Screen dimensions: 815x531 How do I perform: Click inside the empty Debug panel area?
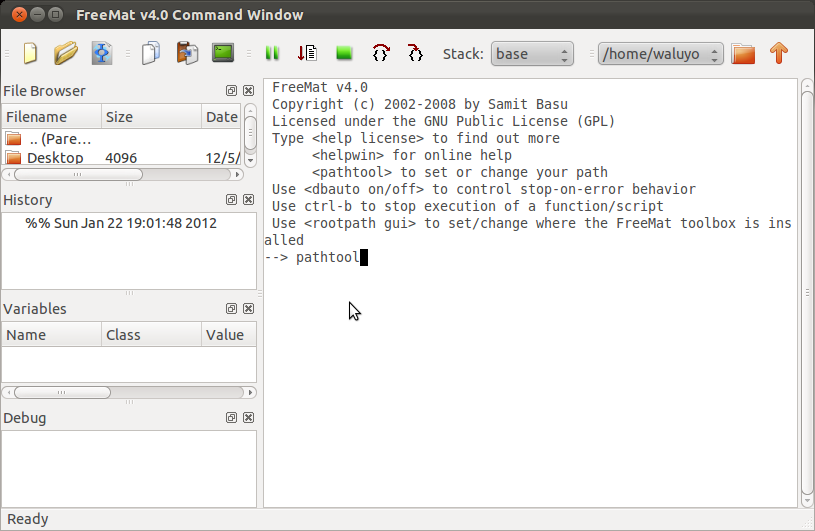tap(129, 469)
